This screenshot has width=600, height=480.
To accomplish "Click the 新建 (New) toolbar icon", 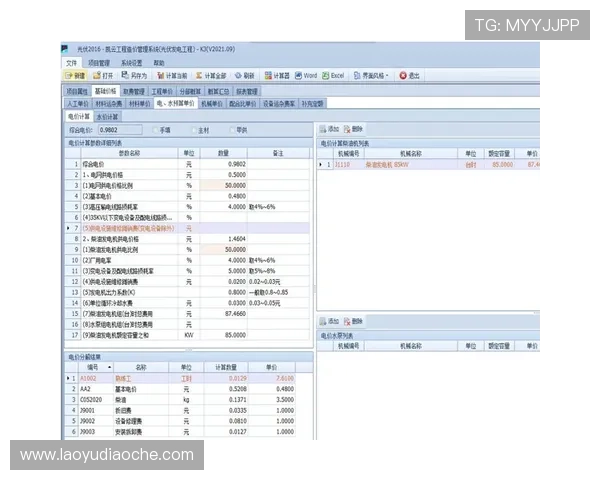I will 75,76.
